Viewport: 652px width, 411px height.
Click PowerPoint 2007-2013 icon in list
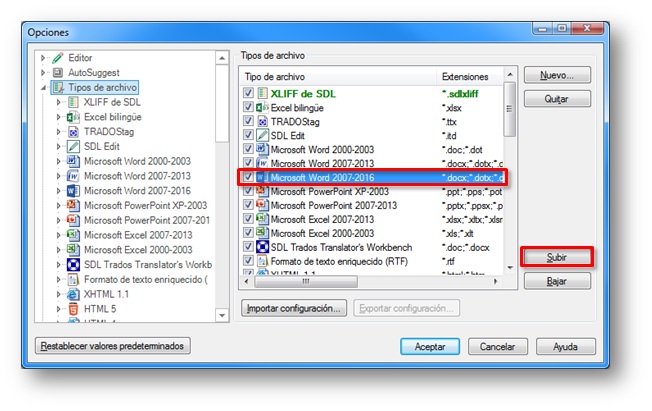tap(262, 205)
